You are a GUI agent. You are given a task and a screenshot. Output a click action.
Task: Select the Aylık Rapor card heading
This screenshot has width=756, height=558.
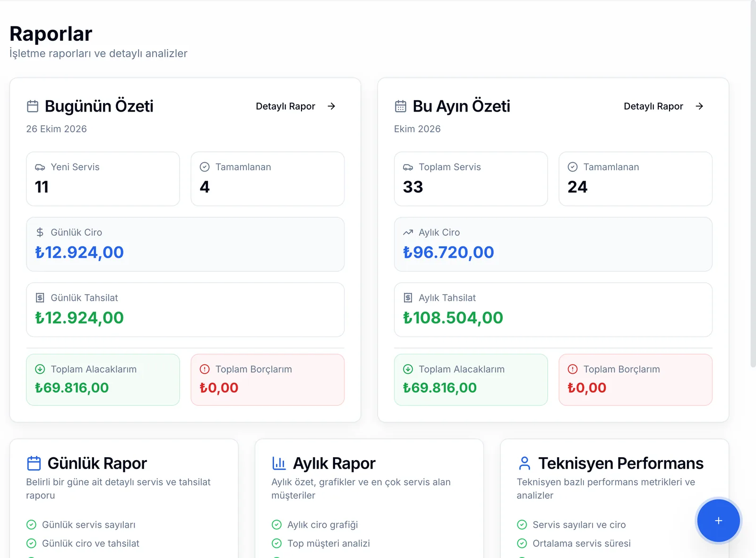coord(334,463)
